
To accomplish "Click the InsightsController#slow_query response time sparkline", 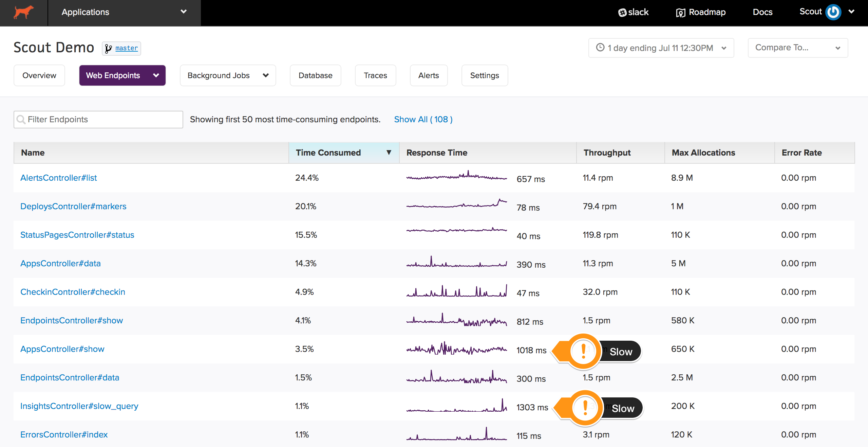I will [456, 406].
